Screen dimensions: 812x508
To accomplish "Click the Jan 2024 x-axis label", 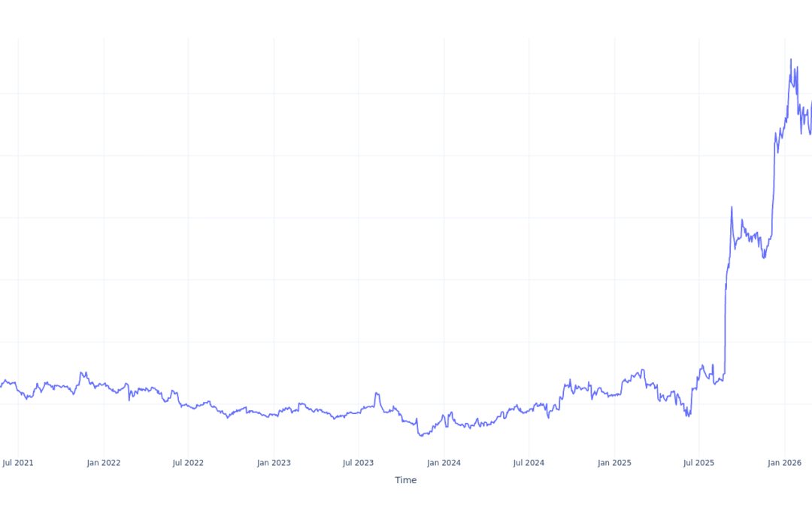I will coord(444,463).
